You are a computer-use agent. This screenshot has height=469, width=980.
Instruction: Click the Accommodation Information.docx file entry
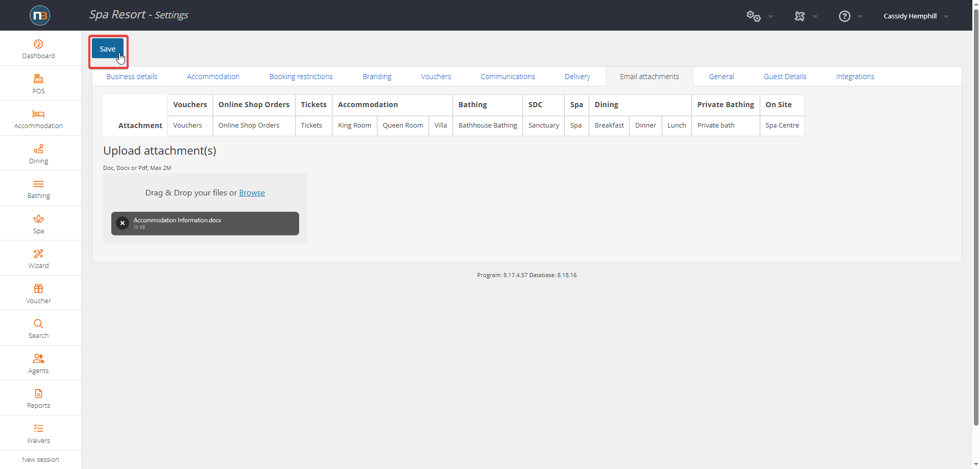tap(205, 224)
